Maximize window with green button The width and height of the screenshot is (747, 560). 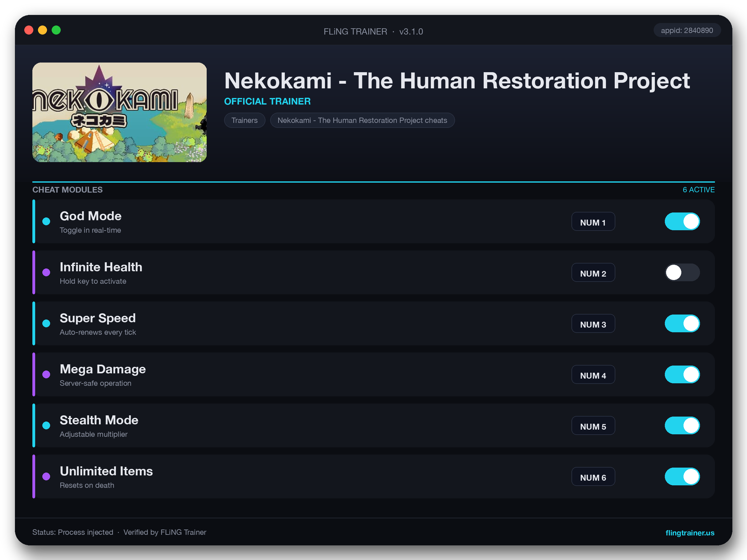pyautogui.click(x=56, y=30)
